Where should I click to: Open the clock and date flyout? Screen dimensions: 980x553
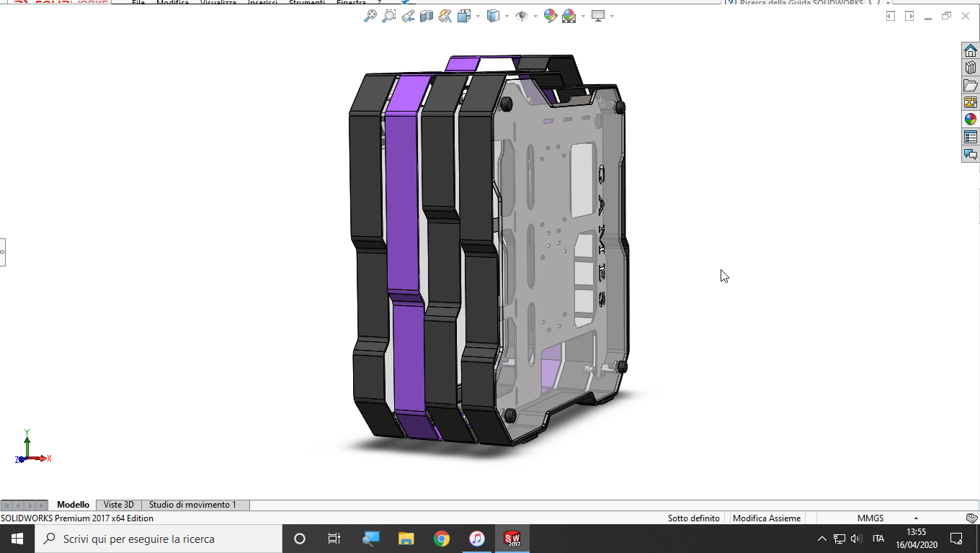coord(917,539)
